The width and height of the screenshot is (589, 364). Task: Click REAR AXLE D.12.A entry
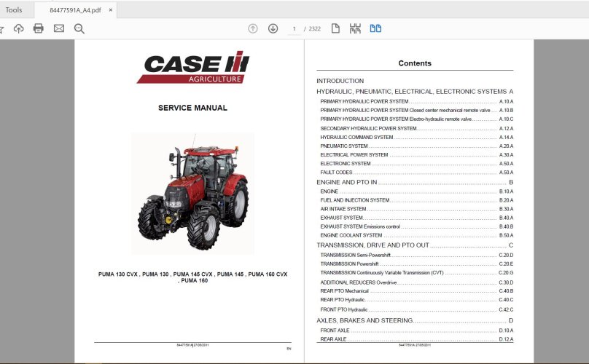click(416, 339)
